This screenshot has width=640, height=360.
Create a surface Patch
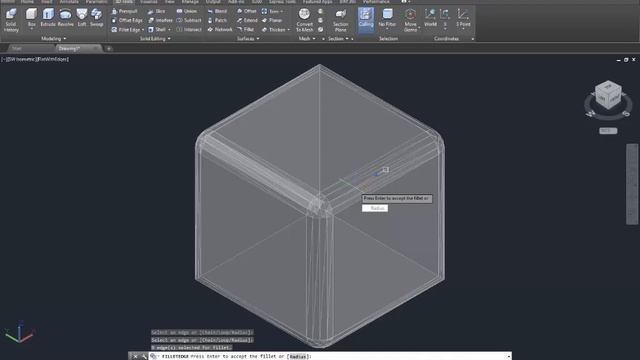click(x=217, y=20)
